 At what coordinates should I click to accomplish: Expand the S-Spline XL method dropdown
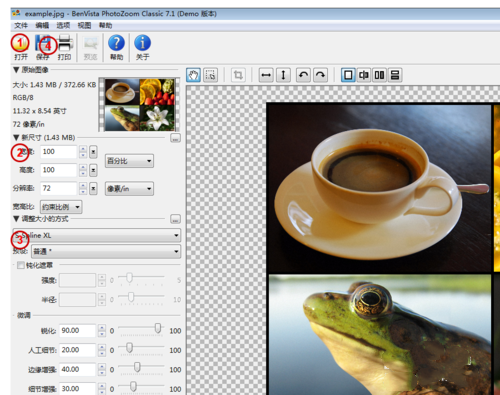click(97, 235)
